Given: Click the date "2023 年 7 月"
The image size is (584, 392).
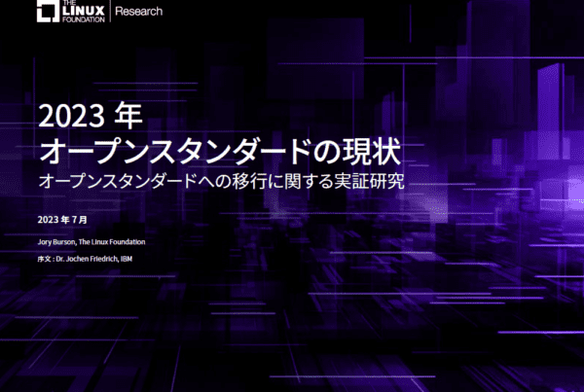Looking at the screenshot, I should click(62, 220).
